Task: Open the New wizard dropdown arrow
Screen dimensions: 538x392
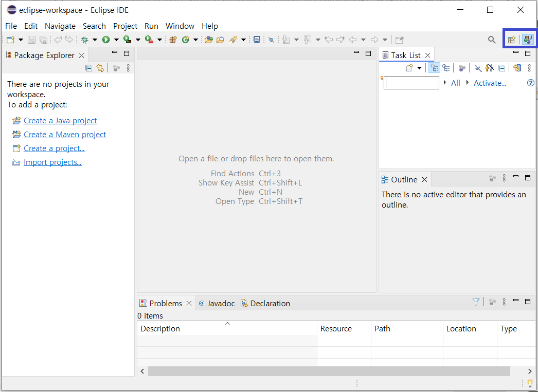Action: pyautogui.click(x=21, y=40)
